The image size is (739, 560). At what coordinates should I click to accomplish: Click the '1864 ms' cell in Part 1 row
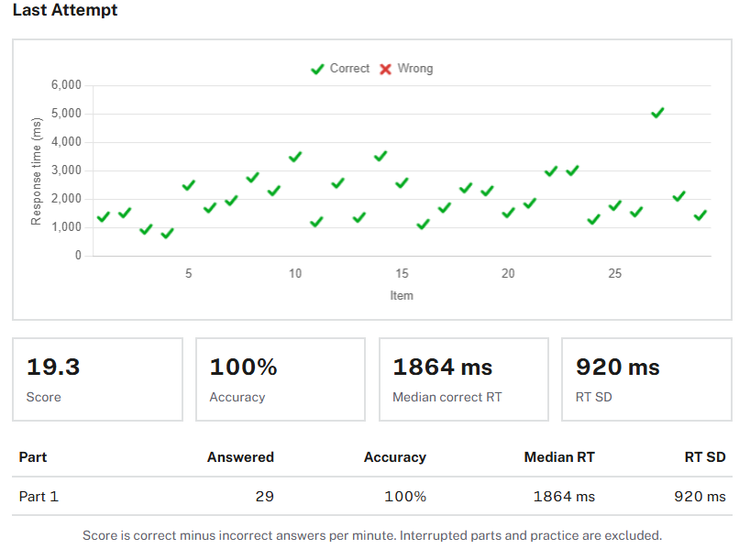pos(564,497)
